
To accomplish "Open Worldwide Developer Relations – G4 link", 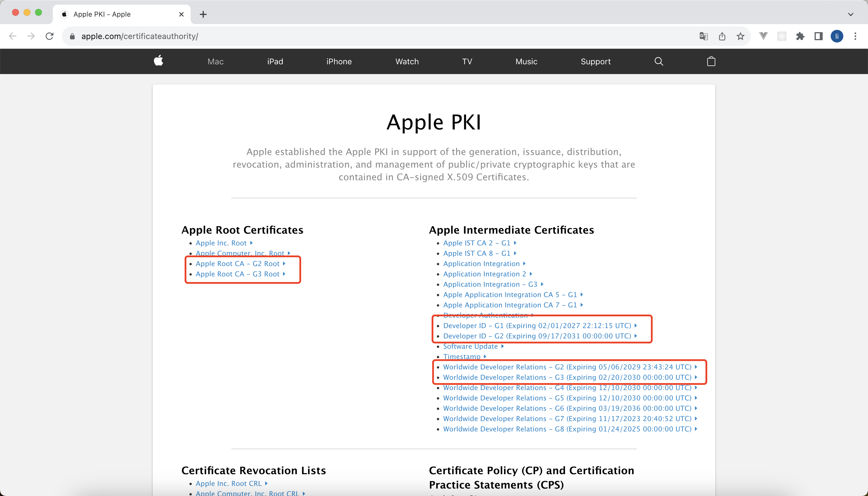I will (570, 388).
